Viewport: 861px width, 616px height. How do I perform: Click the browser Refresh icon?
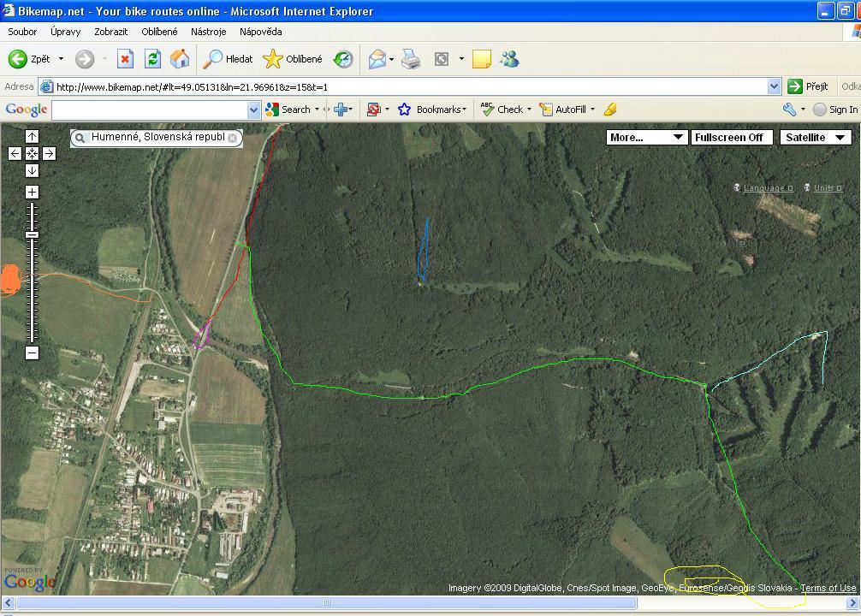pyautogui.click(x=152, y=59)
